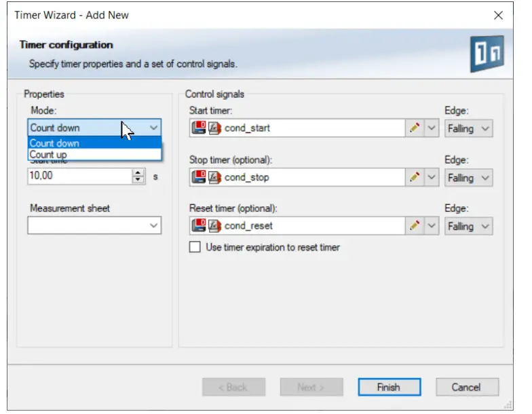Select Count down in Mode list
The image size is (532, 414).
pos(94,143)
